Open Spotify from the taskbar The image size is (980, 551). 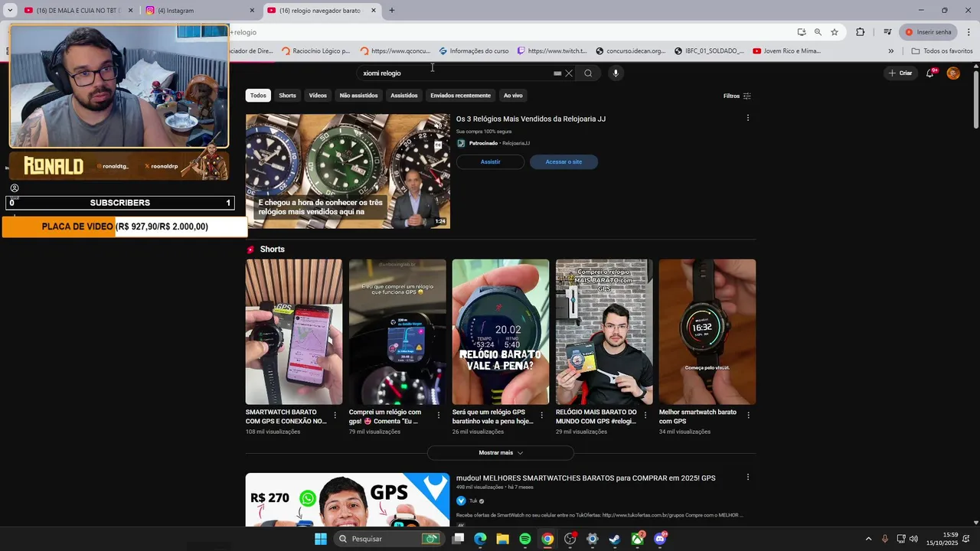pyautogui.click(x=525, y=539)
